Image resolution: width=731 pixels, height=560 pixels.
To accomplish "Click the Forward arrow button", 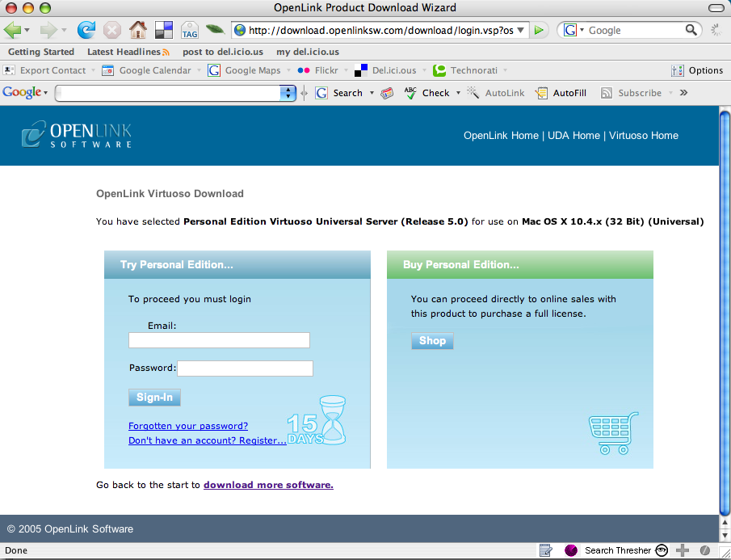I will point(48,31).
